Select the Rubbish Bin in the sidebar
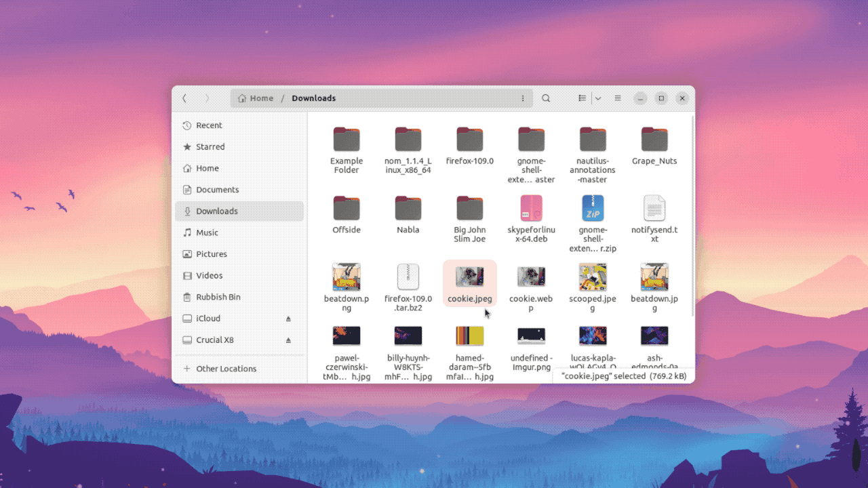Viewport: 868px width, 488px height. click(217, 297)
